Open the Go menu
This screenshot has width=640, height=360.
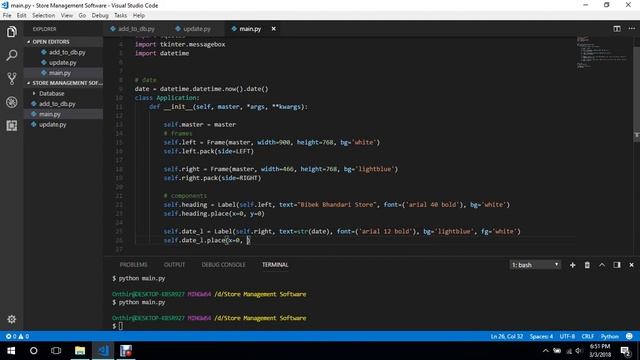pyautogui.click(x=82, y=16)
